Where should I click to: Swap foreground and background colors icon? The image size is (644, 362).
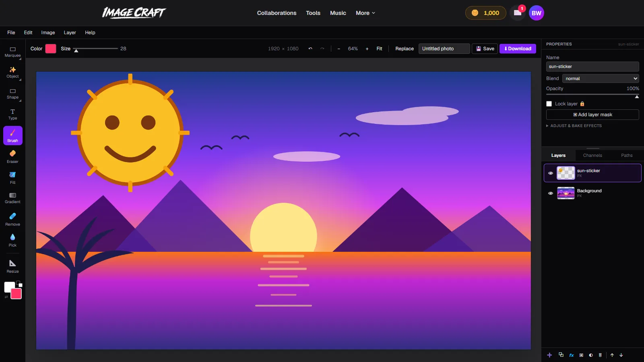click(x=6, y=297)
